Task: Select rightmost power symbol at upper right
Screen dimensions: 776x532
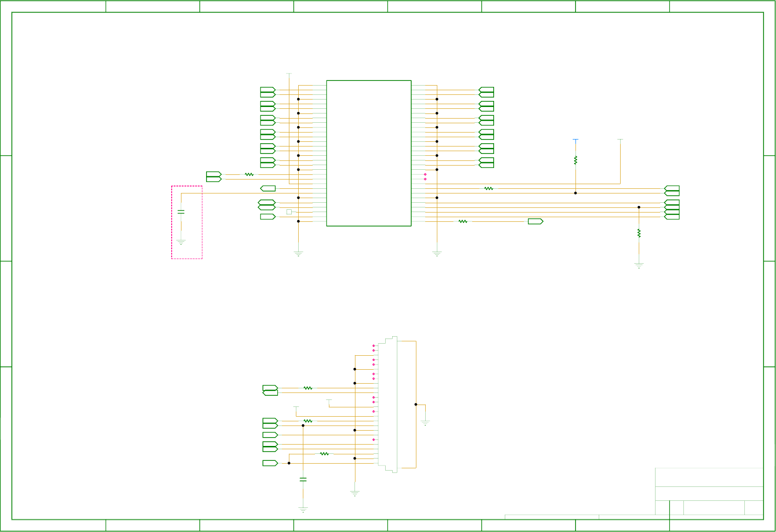Action: coord(620,139)
